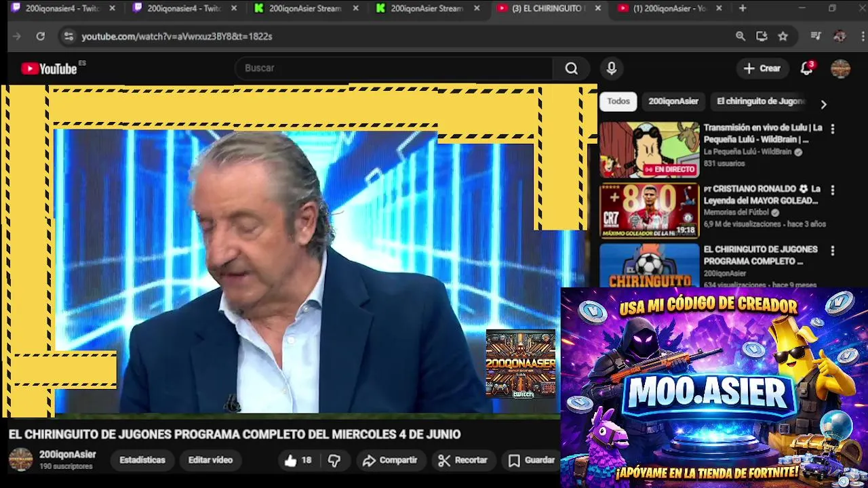Open the 200iqonAsier channel name under the video
This screenshot has width=868, height=488.
click(68, 455)
